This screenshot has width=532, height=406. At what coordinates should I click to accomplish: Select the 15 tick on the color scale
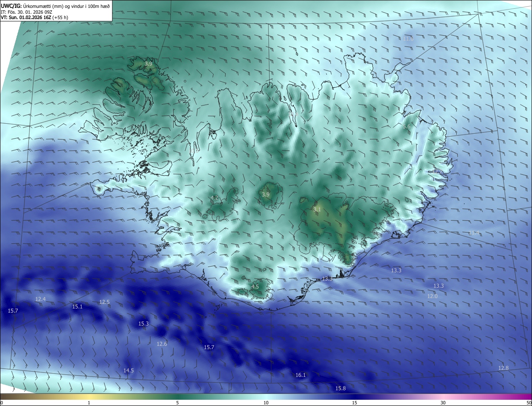coord(355,403)
